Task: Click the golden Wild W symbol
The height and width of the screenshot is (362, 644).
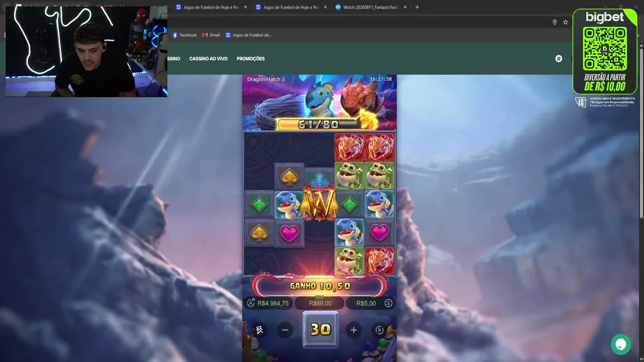Action: tap(319, 205)
